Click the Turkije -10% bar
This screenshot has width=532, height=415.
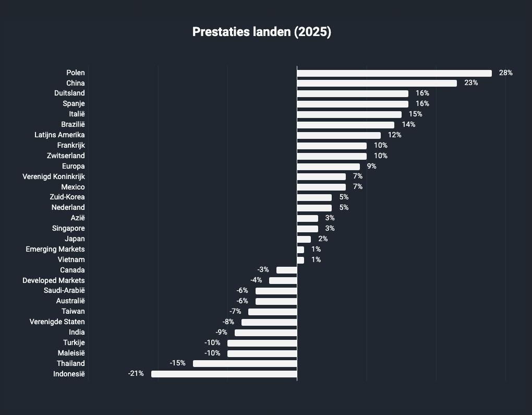(262, 343)
